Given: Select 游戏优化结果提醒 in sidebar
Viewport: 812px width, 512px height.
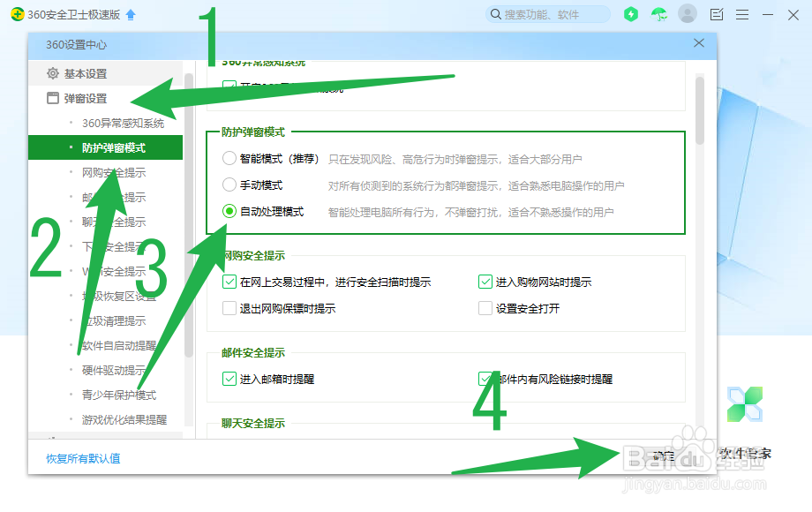Looking at the screenshot, I should point(105,419).
